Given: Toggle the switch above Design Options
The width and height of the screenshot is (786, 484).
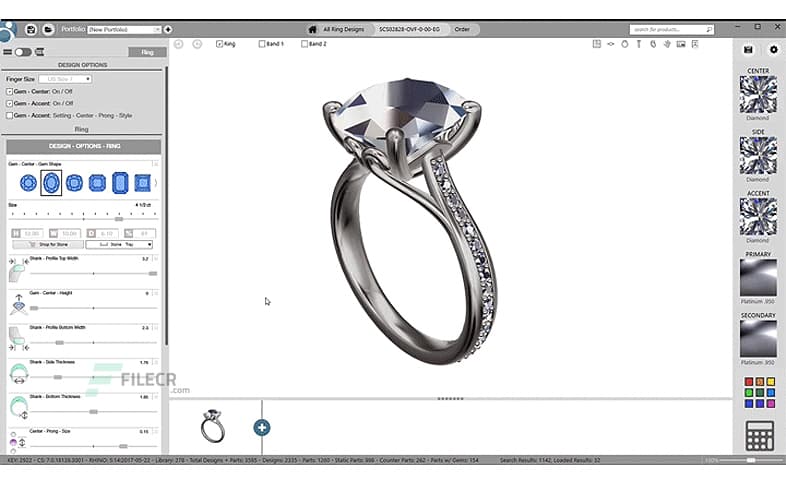Looking at the screenshot, I should 23,52.
